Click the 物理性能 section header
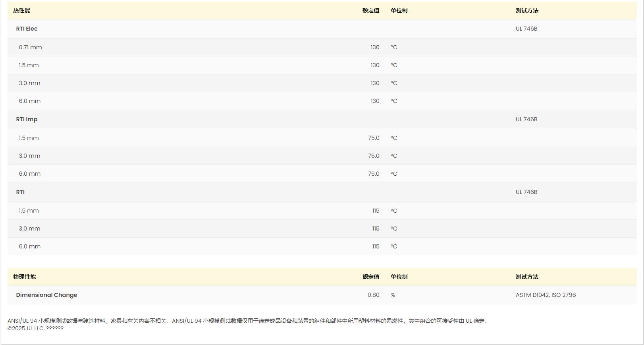Viewport: 644px width, 345px height. [24, 277]
